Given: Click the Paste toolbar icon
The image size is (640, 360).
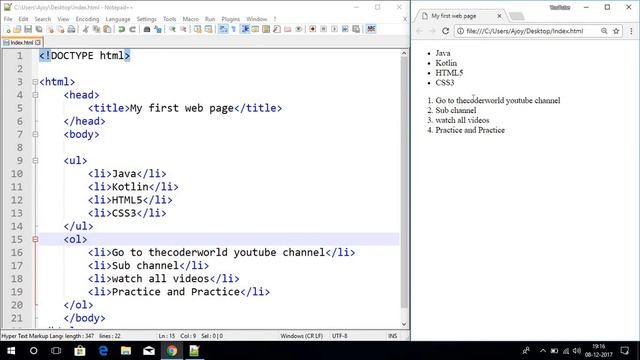Looking at the screenshot, I should click(x=107, y=29).
